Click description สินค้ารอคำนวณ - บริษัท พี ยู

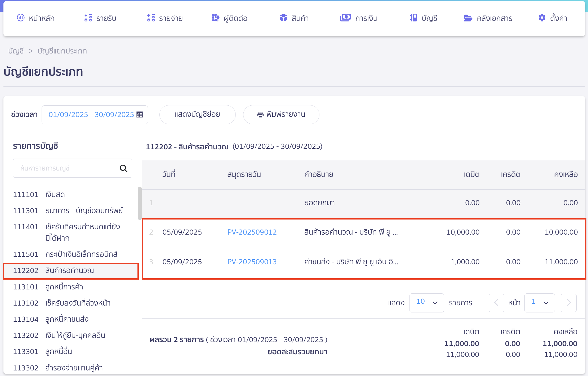[351, 232]
